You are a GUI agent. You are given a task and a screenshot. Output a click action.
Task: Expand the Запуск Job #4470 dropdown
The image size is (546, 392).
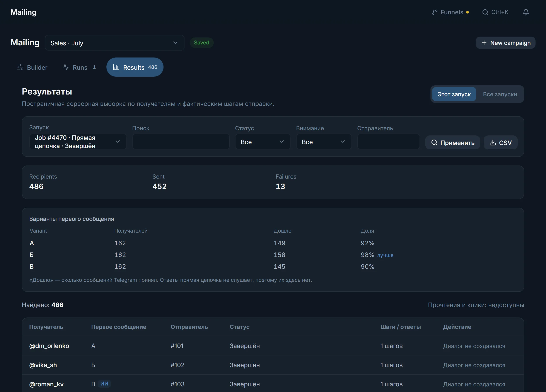click(x=78, y=142)
